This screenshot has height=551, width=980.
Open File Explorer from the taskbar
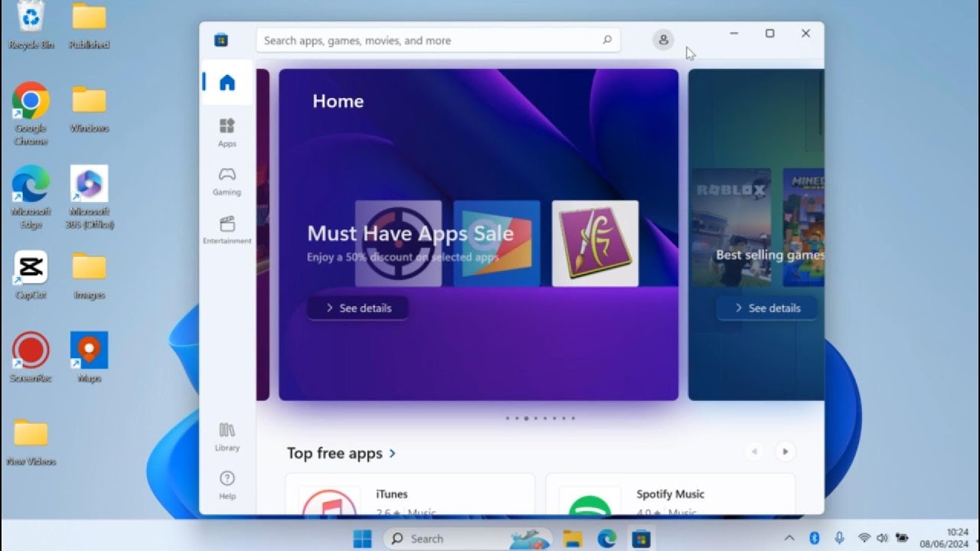573,539
